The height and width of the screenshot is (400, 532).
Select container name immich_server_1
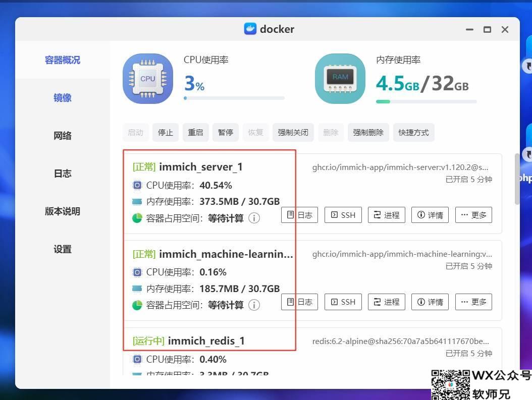tap(201, 167)
